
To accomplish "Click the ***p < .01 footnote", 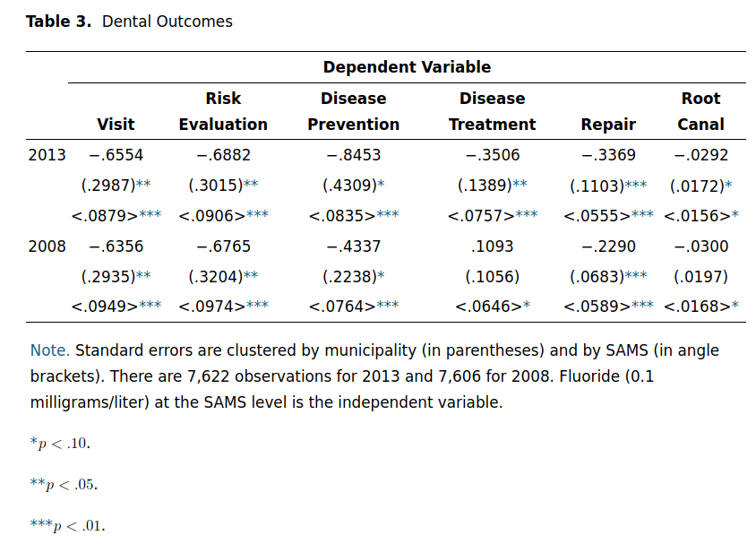I will (x=67, y=525).
